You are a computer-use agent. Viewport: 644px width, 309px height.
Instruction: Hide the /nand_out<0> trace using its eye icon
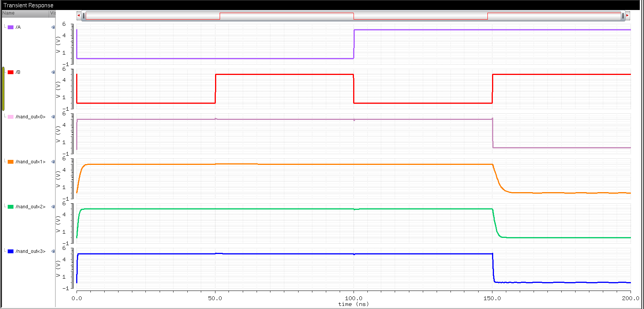click(x=53, y=117)
